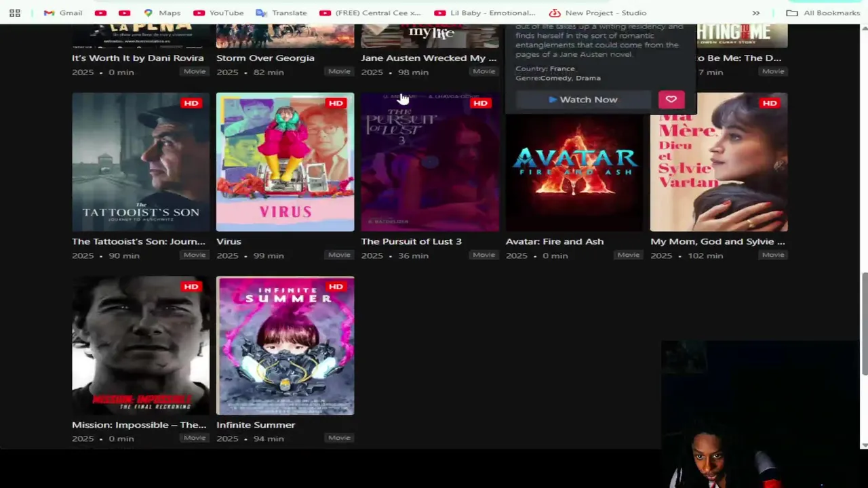The width and height of the screenshot is (868, 488).
Task: Open the Infinite Summer poster
Action: (x=285, y=346)
